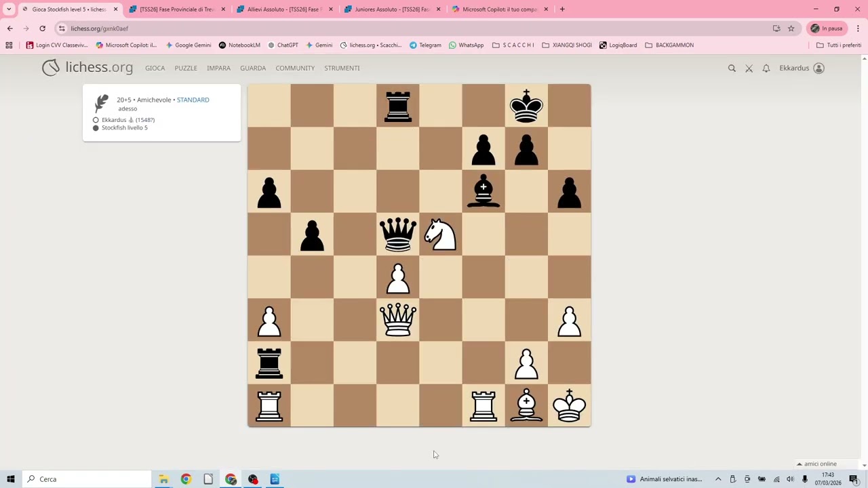
Task: Click the black bishop on f6
Action: tap(484, 192)
